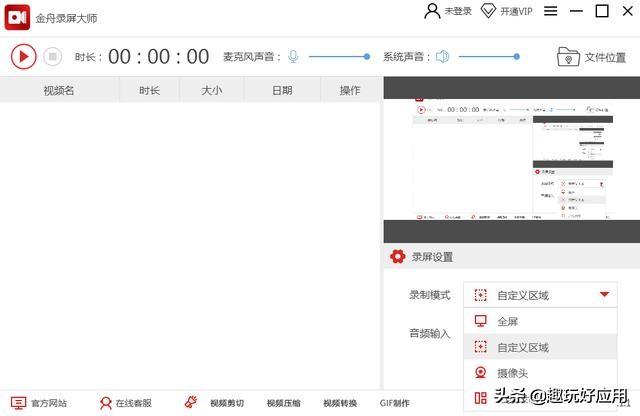
Task: Click the 文件位置 text label
Action: click(605, 58)
